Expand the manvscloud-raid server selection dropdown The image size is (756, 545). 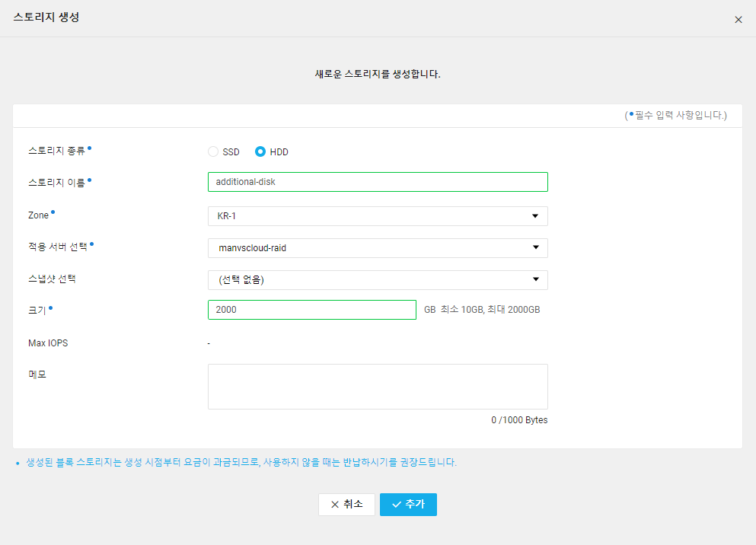(x=378, y=247)
